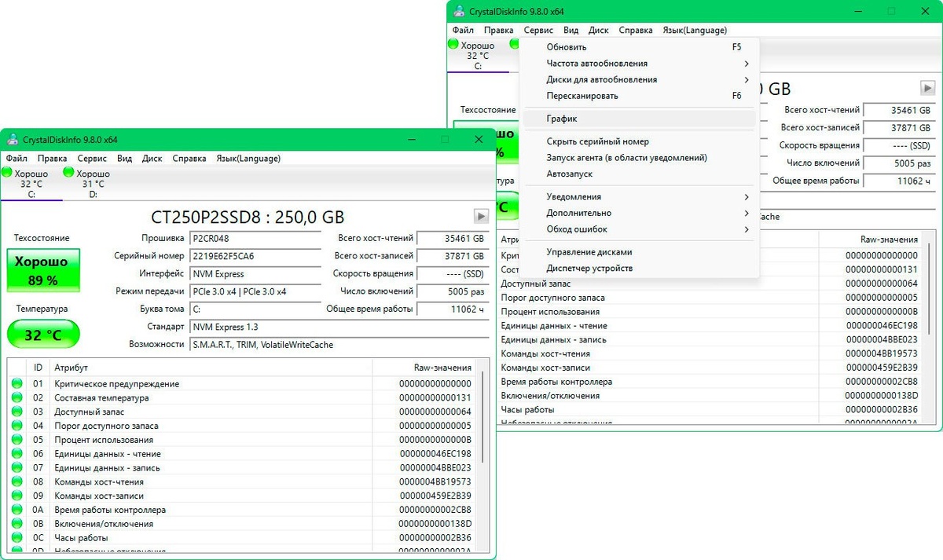The height and width of the screenshot is (560, 943).
Task: Click the Атрибут column header in front window
Action: [x=211, y=367]
